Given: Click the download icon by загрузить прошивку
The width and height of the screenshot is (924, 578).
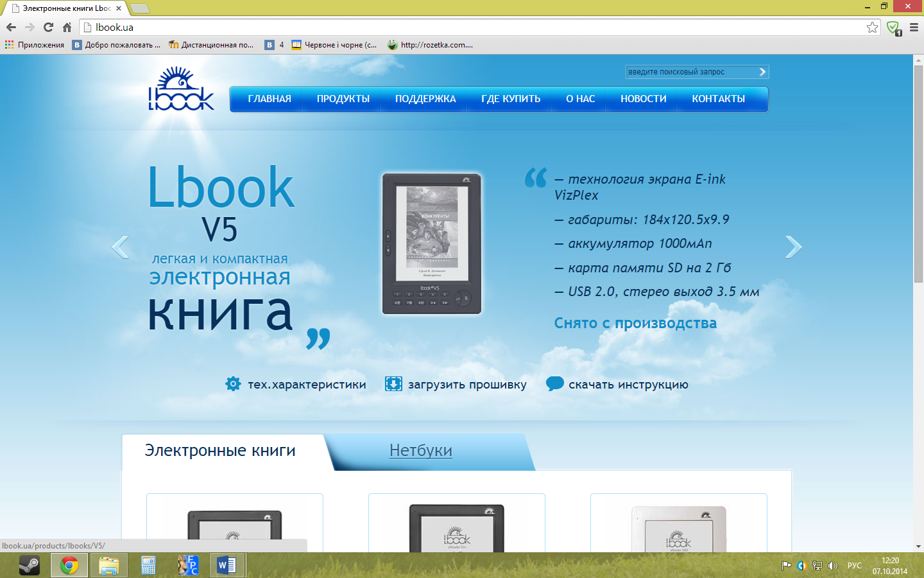Looking at the screenshot, I should 393,384.
